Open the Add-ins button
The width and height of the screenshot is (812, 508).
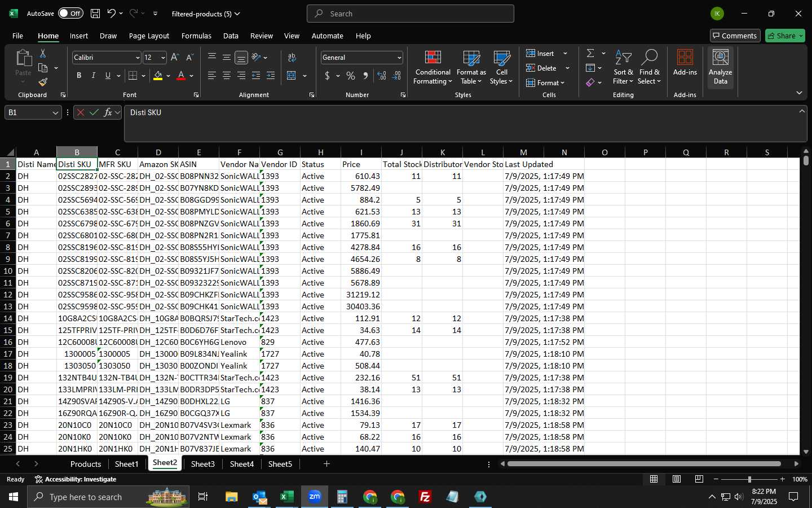point(685,63)
